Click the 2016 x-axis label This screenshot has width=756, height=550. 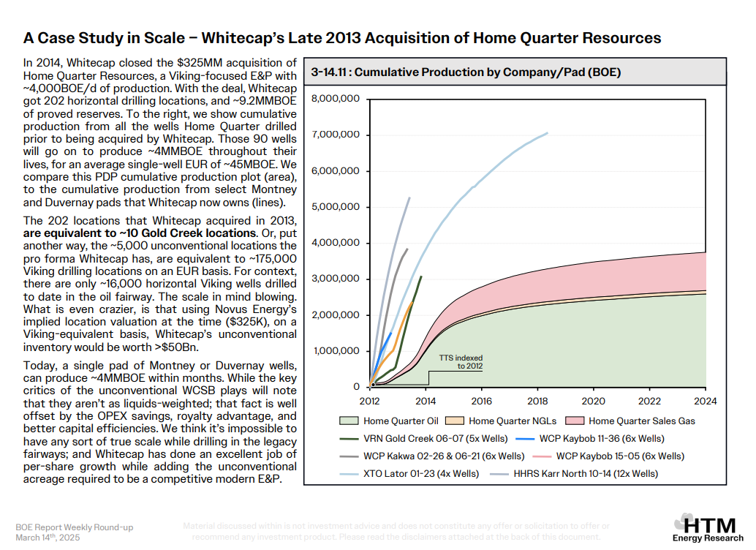click(482, 402)
